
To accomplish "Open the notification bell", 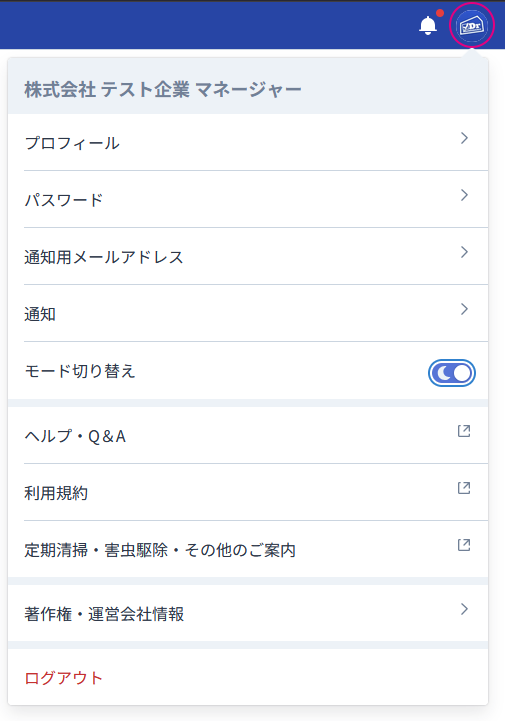I will tap(428, 25).
